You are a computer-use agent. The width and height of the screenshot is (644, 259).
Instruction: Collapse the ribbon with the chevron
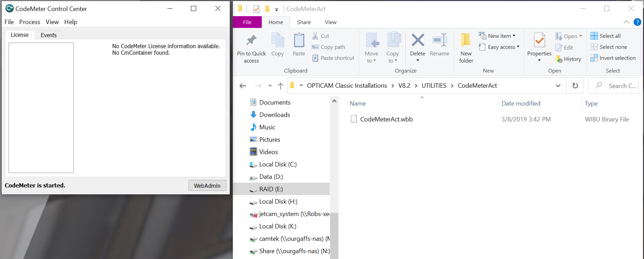click(x=626, y=22)
